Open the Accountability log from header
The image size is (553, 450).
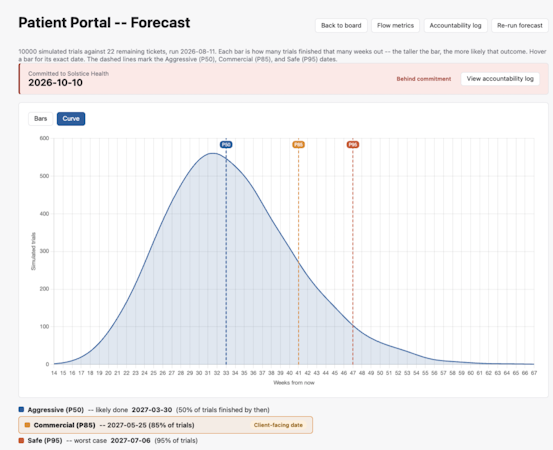tap(455, 25)
